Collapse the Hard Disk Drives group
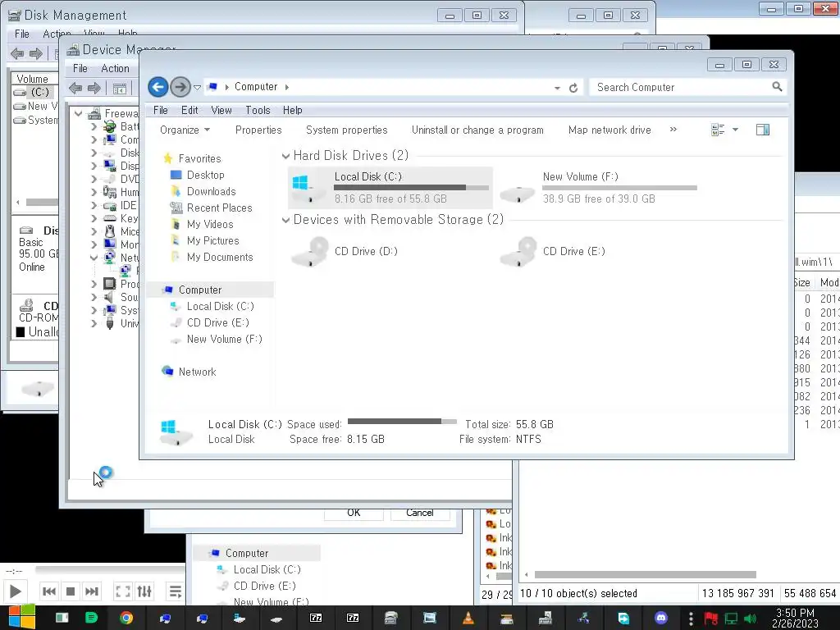Screen dimensions: 840x630 (x=286, y=156)
